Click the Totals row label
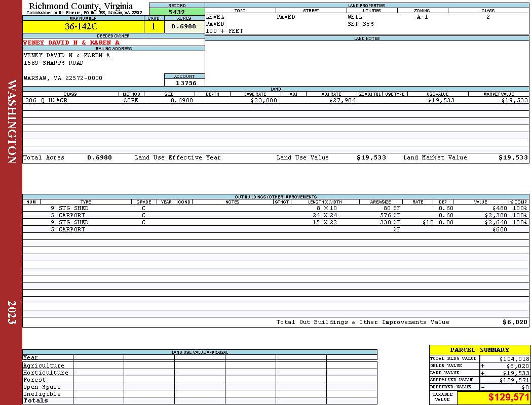This screenshot has width=532, height=405. (35, 400)
